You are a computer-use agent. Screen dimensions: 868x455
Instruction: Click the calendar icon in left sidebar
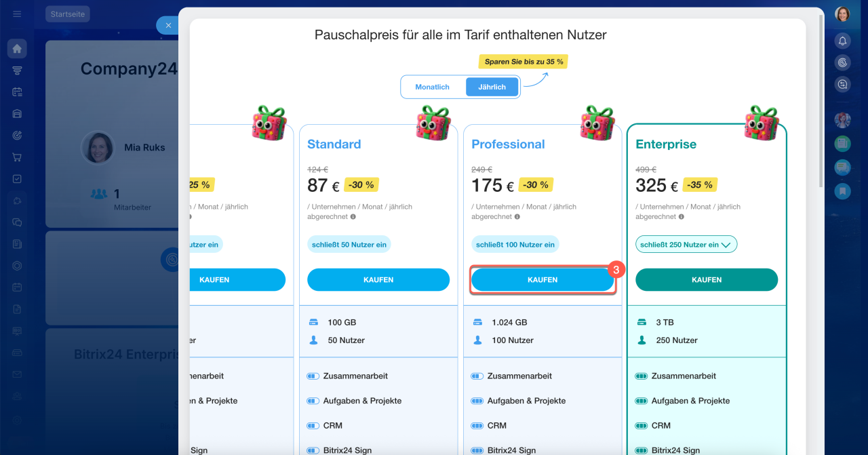17,92
